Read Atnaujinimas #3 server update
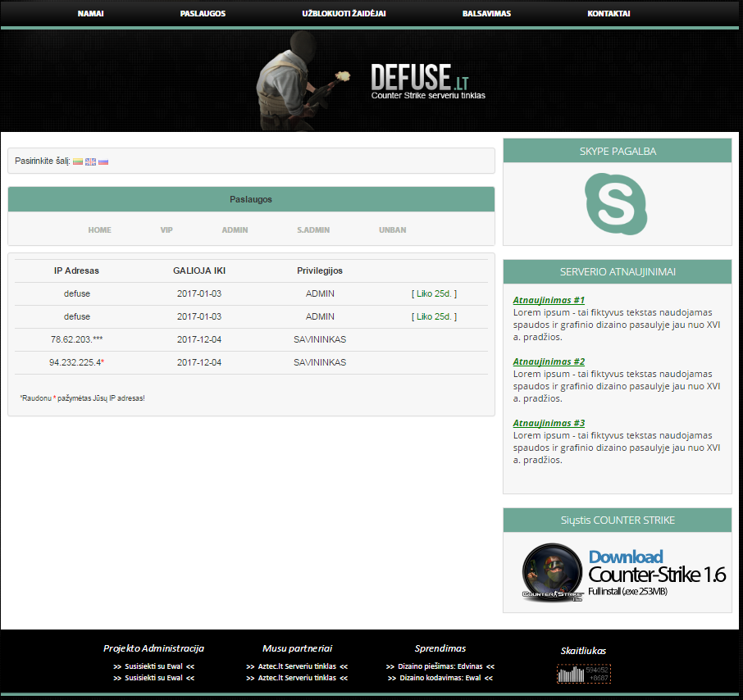The height and width of the screenshot is (700, 743). [x=549, y=423]
